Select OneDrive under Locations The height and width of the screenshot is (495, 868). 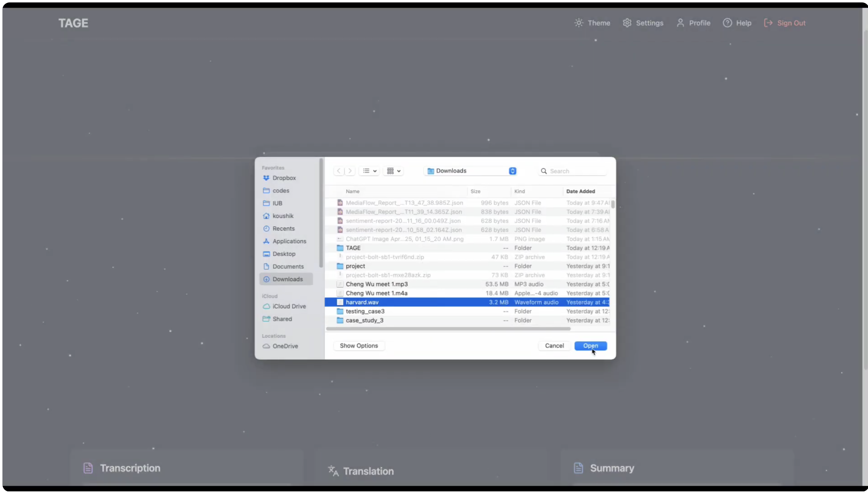285,346
